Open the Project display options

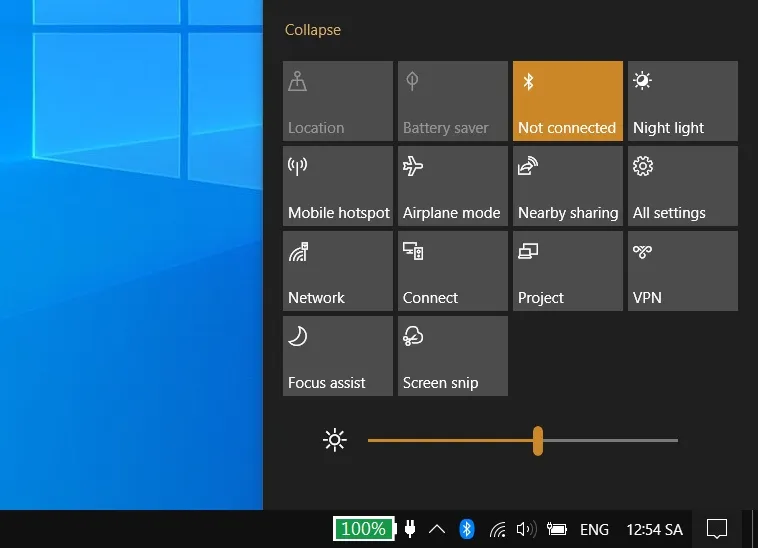(567, 271)
